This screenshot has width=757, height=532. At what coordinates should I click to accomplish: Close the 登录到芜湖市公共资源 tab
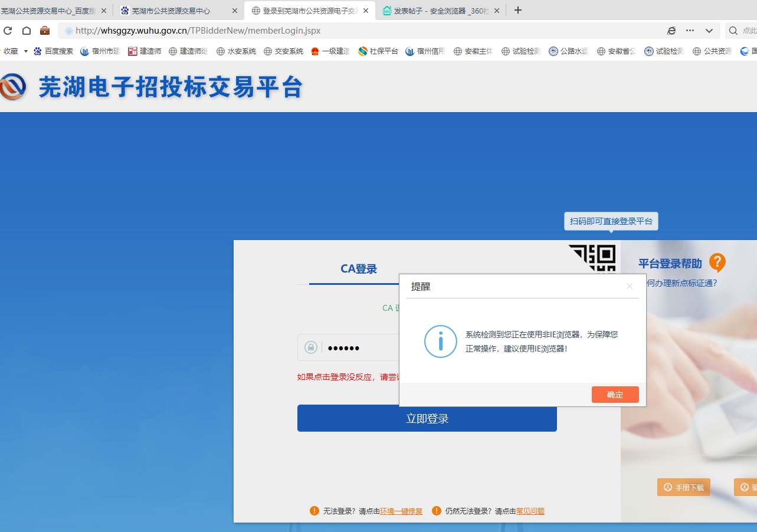(x=366, y=11)
